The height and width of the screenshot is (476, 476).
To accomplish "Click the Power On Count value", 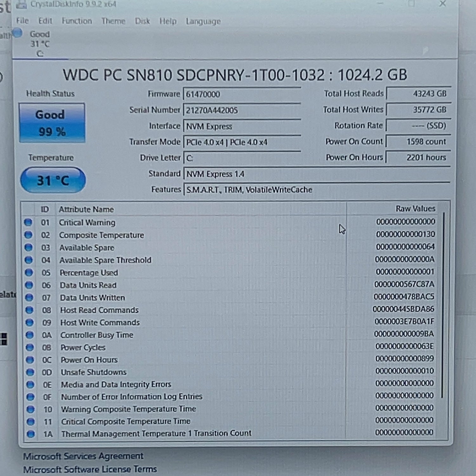I will pos(418,142).
